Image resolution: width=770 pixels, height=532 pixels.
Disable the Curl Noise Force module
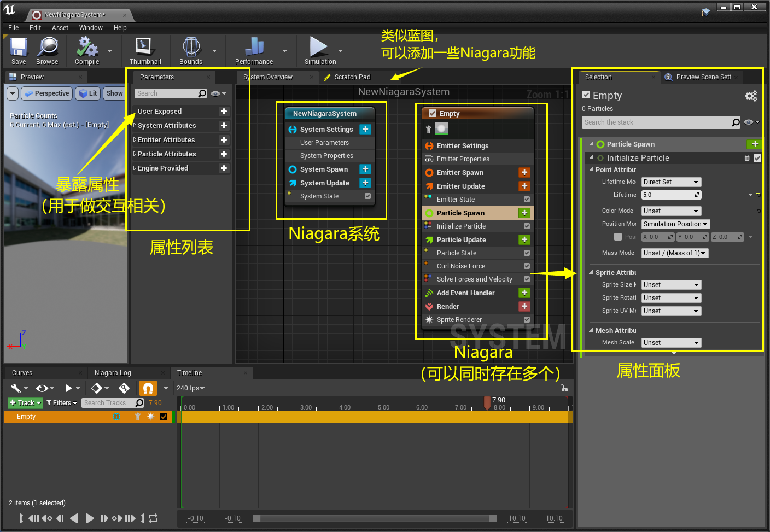pyautogui.click(x=527, y=266)
